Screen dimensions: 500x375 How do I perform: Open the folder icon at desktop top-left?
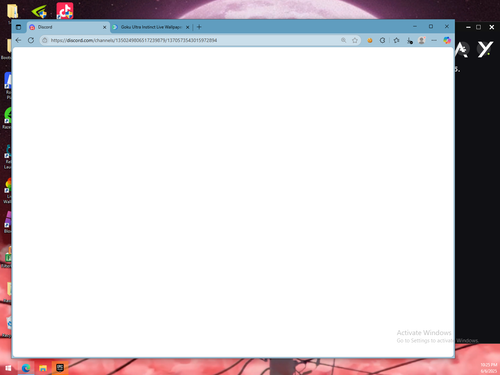click(13, 11)
